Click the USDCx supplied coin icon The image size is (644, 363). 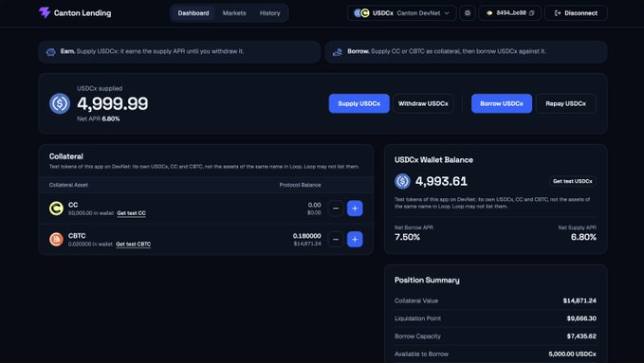click(60, 103)
